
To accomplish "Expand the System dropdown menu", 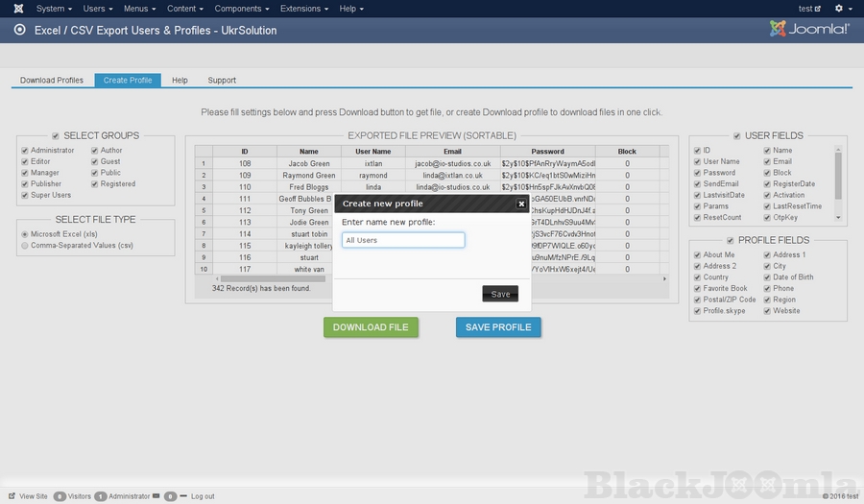I will click(x=54, y=9).
